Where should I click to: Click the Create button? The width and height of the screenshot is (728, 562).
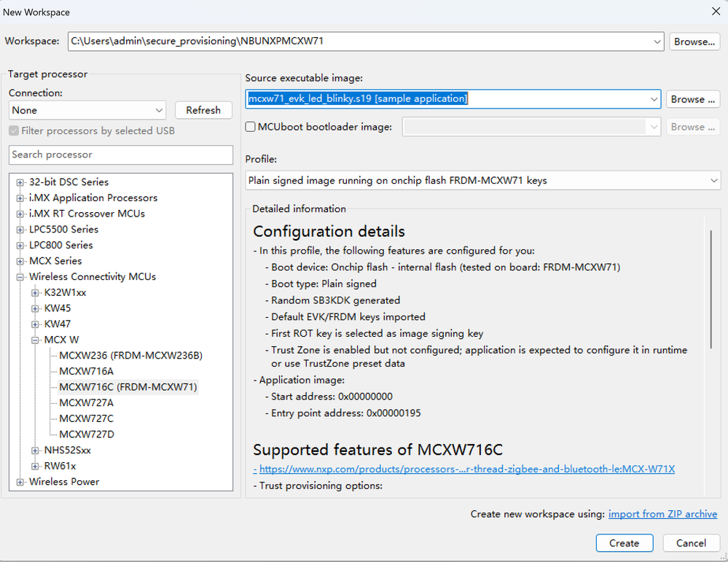pyautogui.click(x=625, y=543)
